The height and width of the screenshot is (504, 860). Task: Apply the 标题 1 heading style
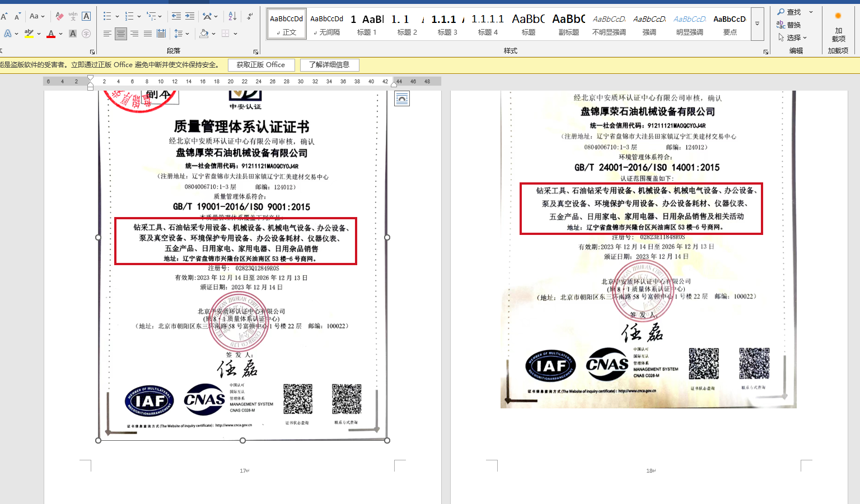point(367,24)
